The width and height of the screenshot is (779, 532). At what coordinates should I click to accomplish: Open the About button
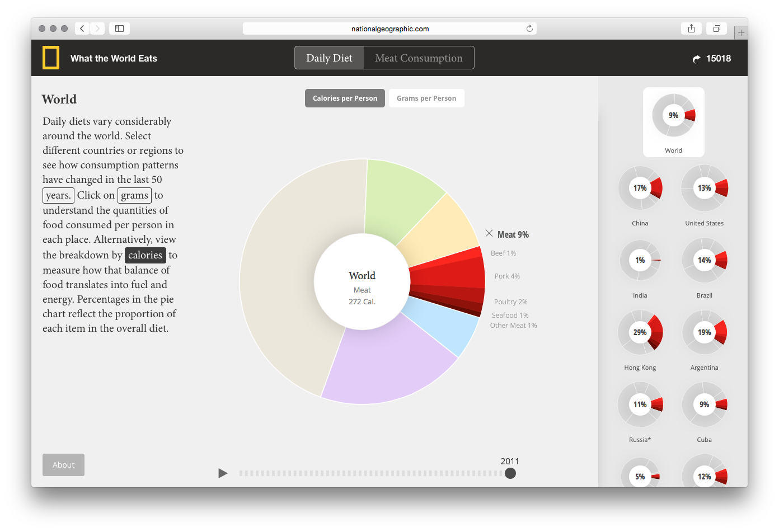click(63, 465)
